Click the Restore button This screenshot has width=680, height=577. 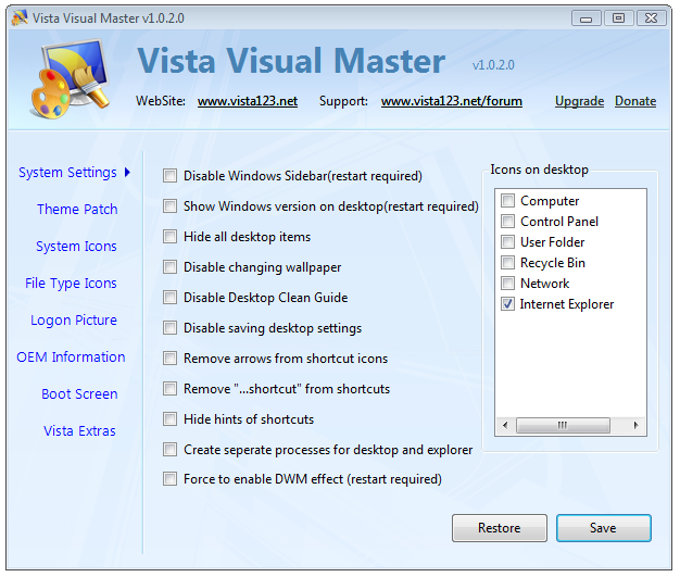(x=500, y=528)
